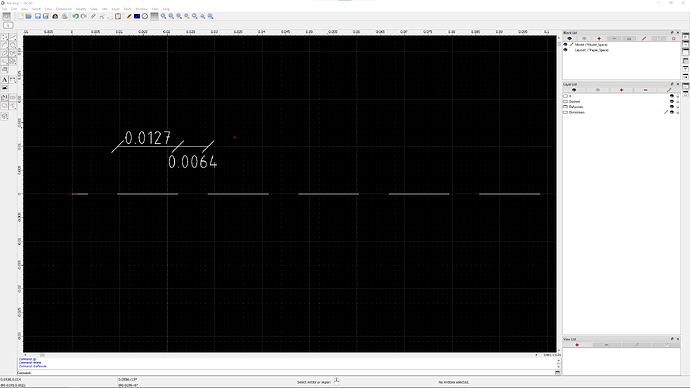The width and height of the screenshot is (690, 388).
Task: Select the Defpoints layer row
Action: [621, 107]
